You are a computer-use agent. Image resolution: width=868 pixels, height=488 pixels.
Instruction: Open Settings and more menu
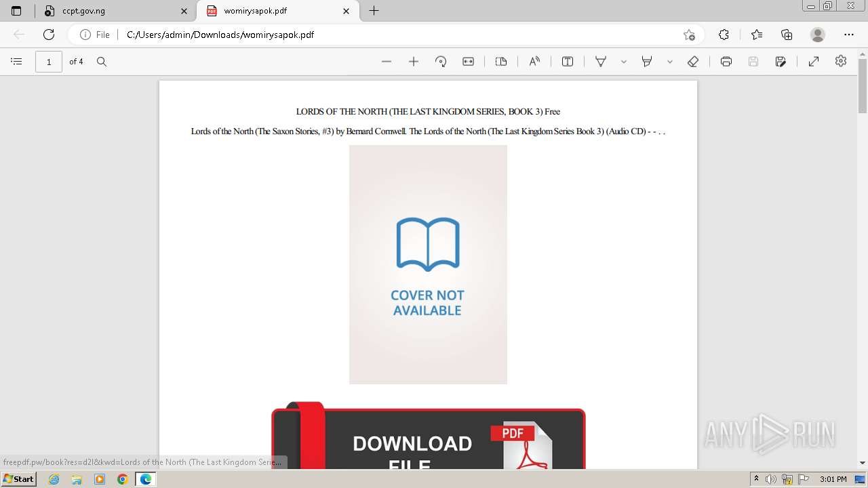click(849, 35)
